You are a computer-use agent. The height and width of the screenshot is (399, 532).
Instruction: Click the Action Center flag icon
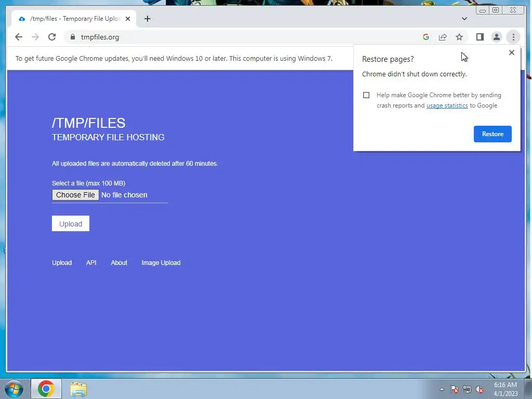click(455, 390)
